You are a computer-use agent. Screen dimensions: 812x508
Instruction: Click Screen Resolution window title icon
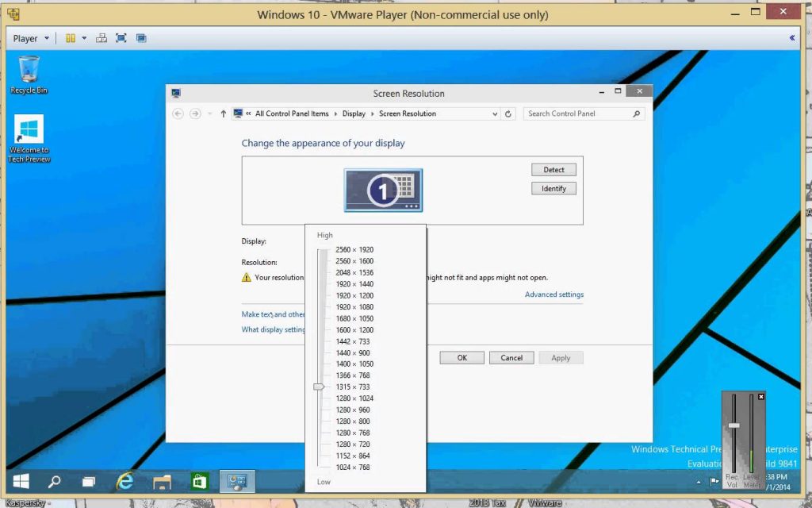click(x=176, y=94)
